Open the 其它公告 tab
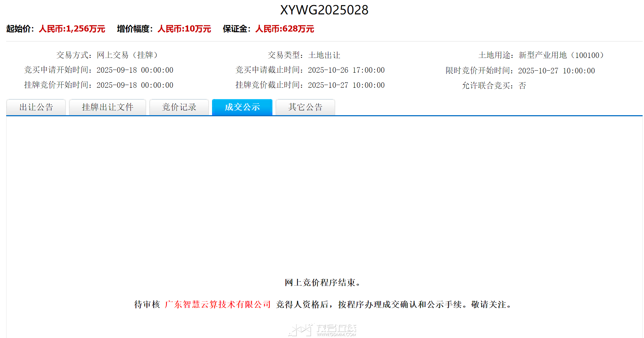Viewport: 644px width, 338px height. 305,107
